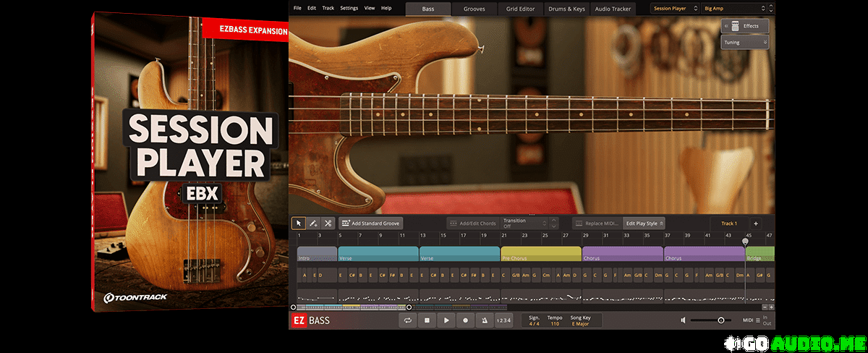Switch to the Grooves tab
The height and width of the screenshot is (353, 868).
tap(475, 9)
